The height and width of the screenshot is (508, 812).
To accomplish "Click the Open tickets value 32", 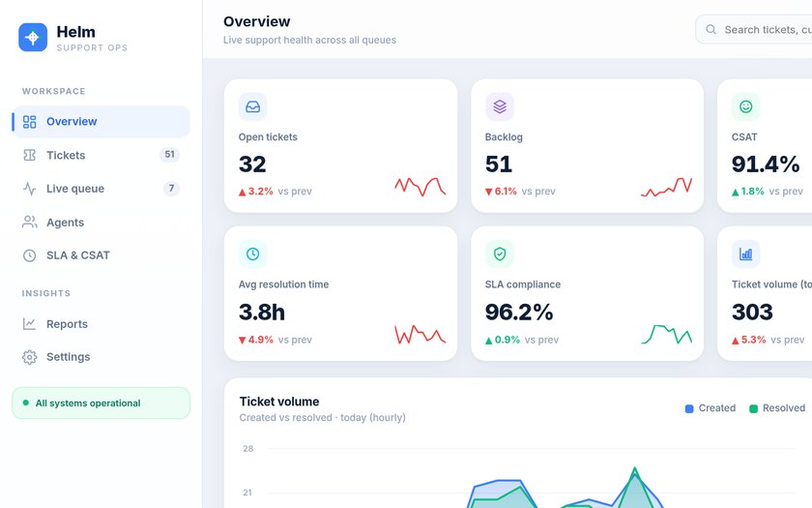I will coord(252,164).
